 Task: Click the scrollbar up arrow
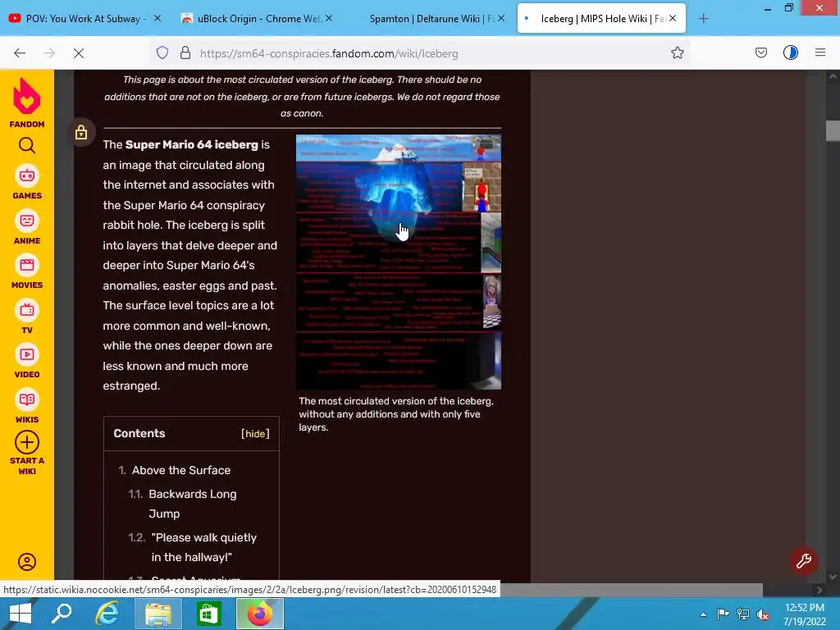coord(833,76)
